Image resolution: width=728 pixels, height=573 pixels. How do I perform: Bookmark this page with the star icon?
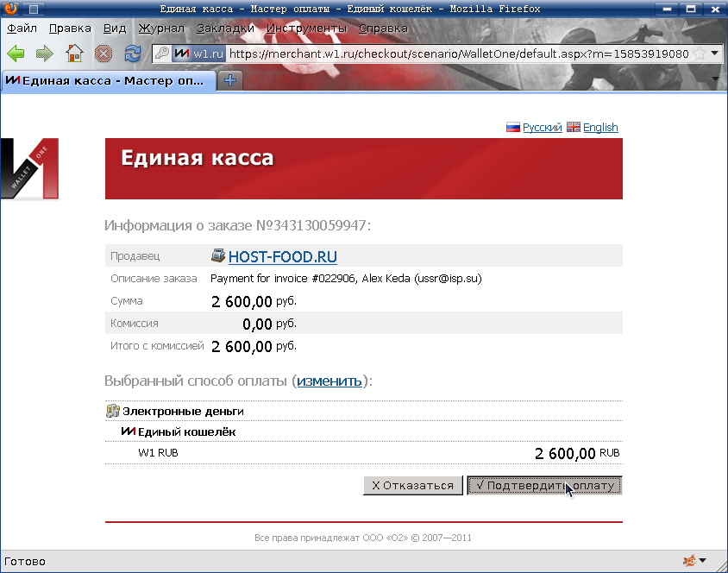tap(700, 54)
